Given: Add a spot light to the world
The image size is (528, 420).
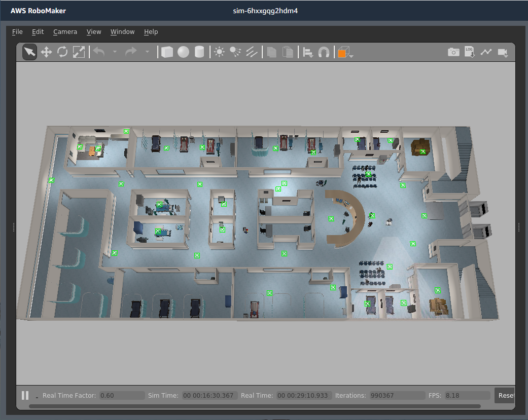Looking at the screenshot, I should pyautogui.click(x=235, y=52).
